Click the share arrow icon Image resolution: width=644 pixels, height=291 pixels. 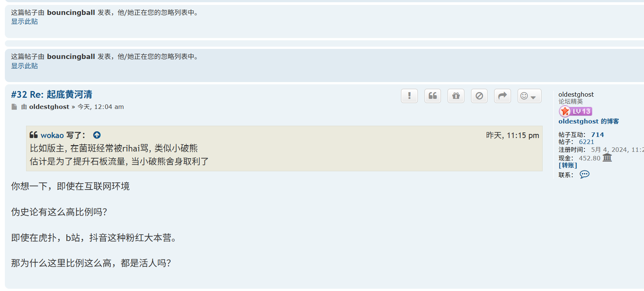click(502, 96)
